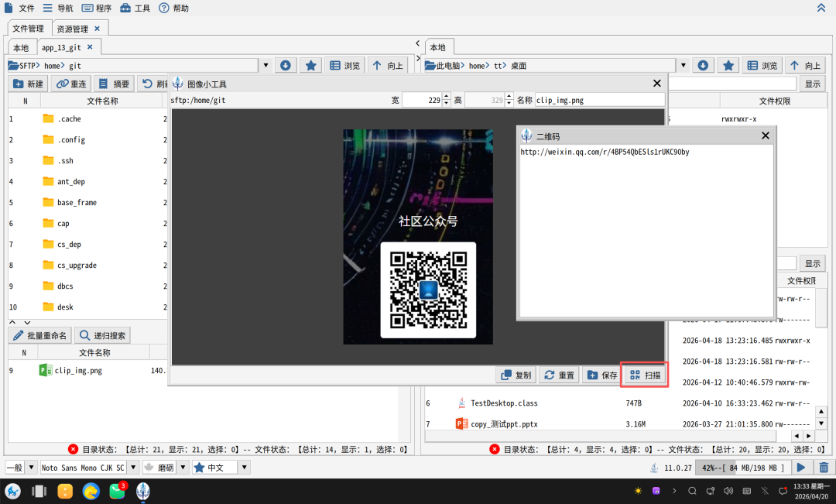Click the panel split right arrow
This screenshot has height=504, width=836.
418,57
